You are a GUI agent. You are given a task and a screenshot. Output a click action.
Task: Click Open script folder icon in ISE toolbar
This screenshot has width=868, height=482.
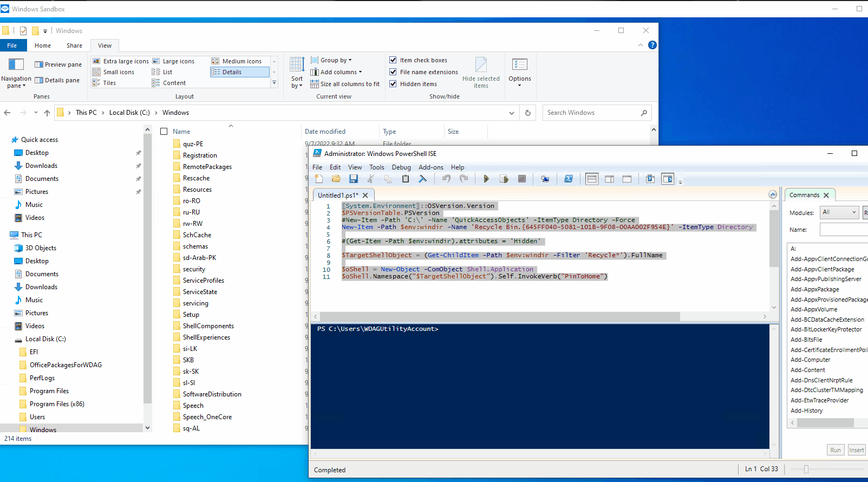pos(336,179)
